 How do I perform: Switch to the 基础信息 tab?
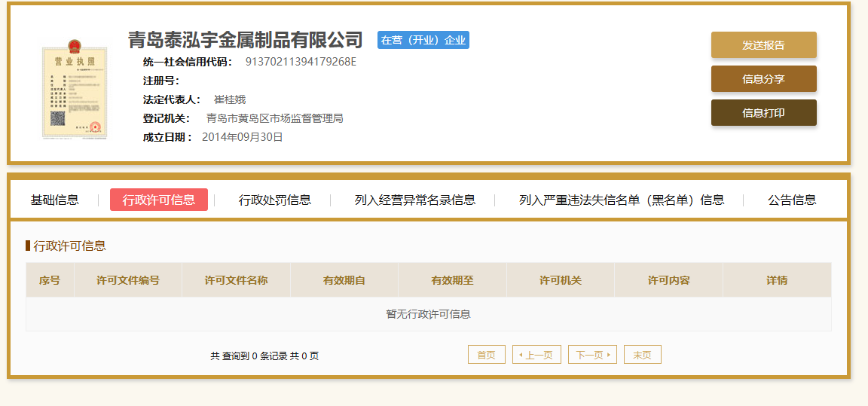tap(54, 200)
